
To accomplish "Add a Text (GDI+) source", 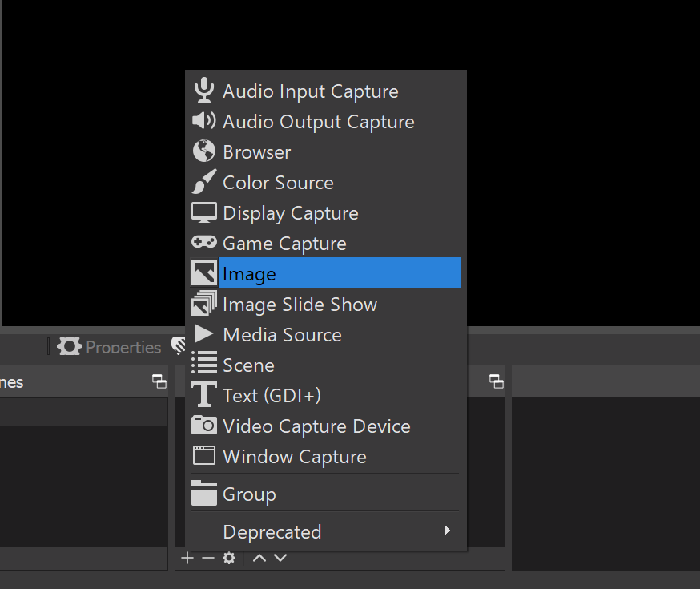I will pos(272,396).
